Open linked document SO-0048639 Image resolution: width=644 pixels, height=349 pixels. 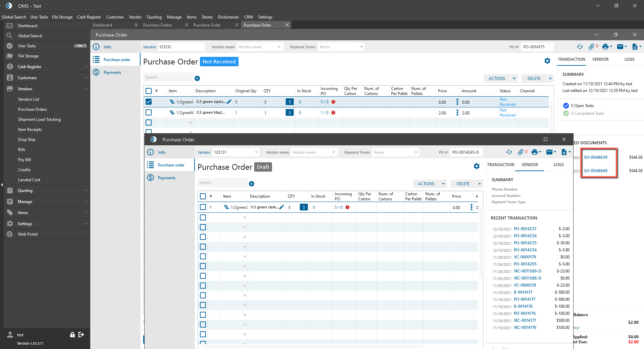tap(595, 157)
